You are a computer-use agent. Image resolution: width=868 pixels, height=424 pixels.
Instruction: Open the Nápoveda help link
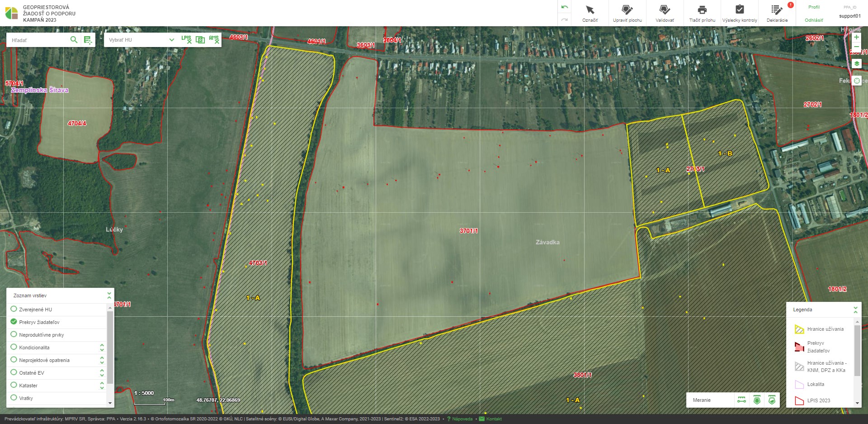click(x=462, y=419)
